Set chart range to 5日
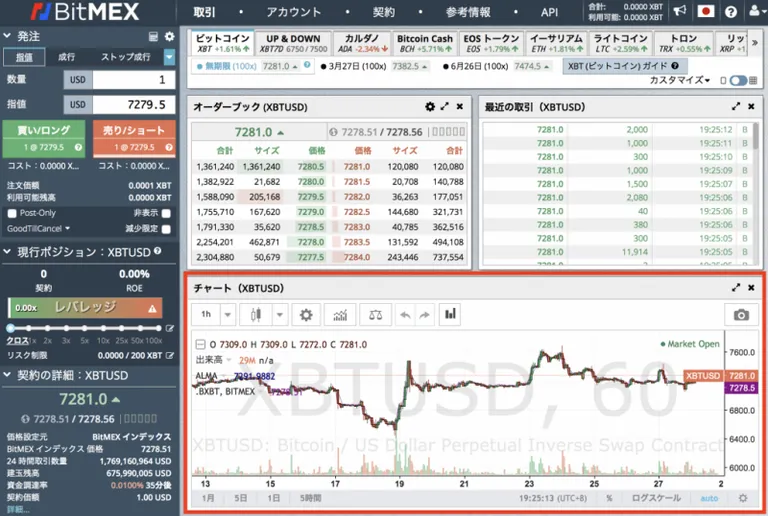768x516 pixels. (240, 498)
